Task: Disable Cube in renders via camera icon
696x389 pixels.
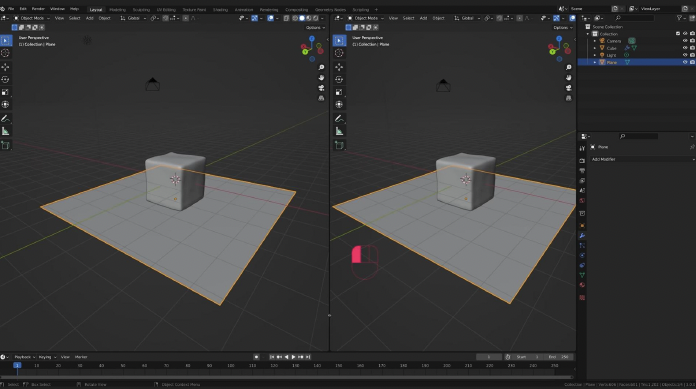Action: [x=692, y=48]
